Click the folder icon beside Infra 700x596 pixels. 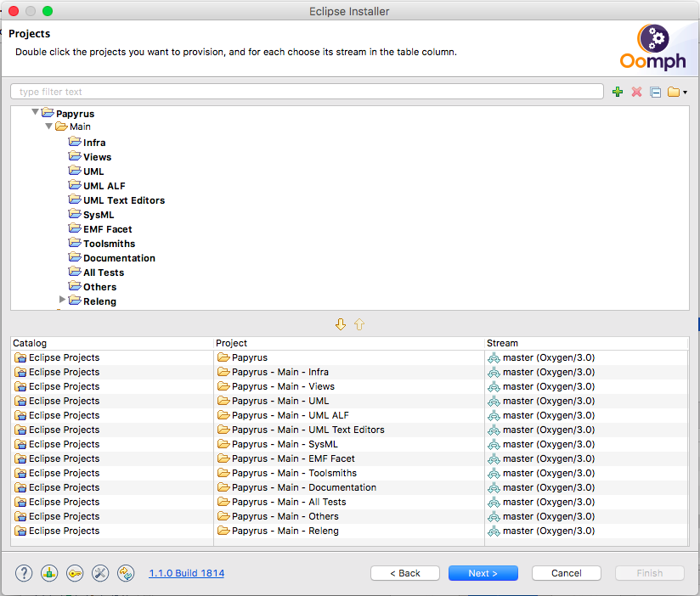75,142
